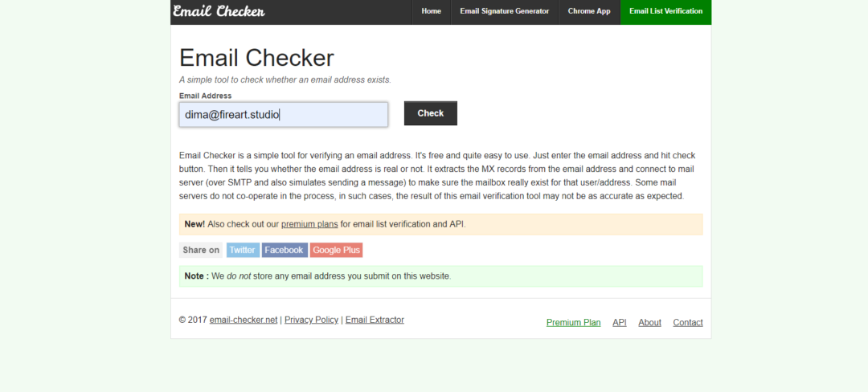This screenshot has width=868, height=392.
Task: Open the premium plans link in notice
Action: [x=309, y=224]
